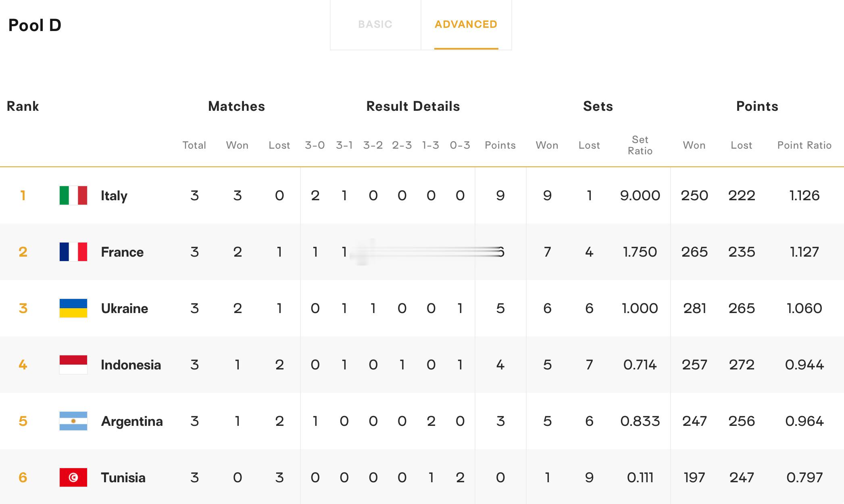Open the Ukraine team link
The image size is (844, 504).
click(125, 309)
